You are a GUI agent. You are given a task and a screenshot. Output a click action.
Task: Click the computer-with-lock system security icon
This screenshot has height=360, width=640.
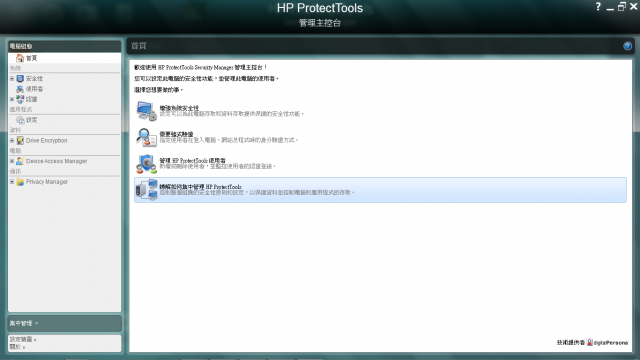[x=147, y=111]
